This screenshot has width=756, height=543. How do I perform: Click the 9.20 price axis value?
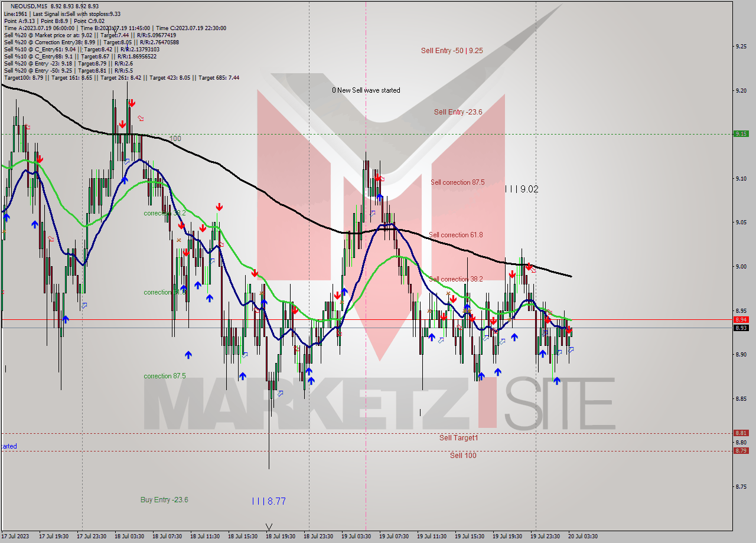[741, 90]
